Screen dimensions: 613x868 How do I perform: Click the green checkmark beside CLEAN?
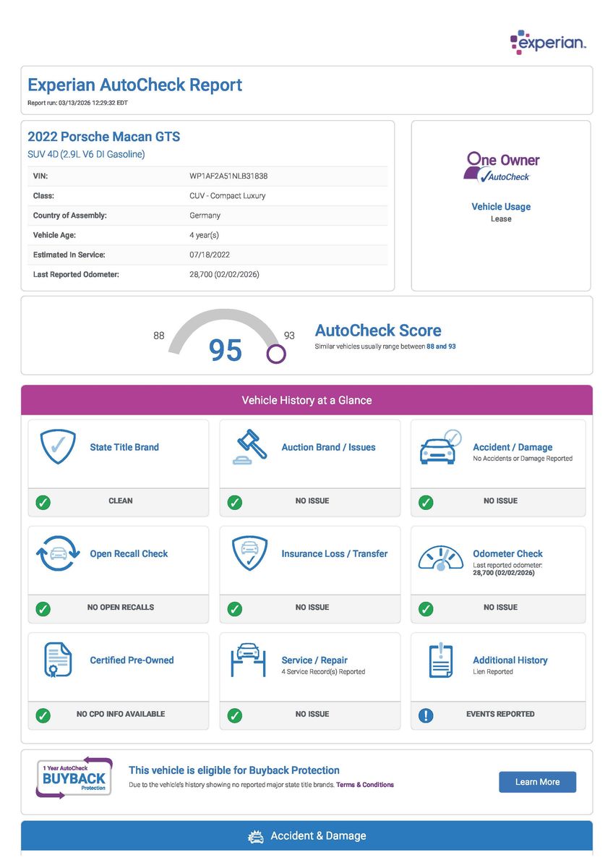click(x=43, y=502)
